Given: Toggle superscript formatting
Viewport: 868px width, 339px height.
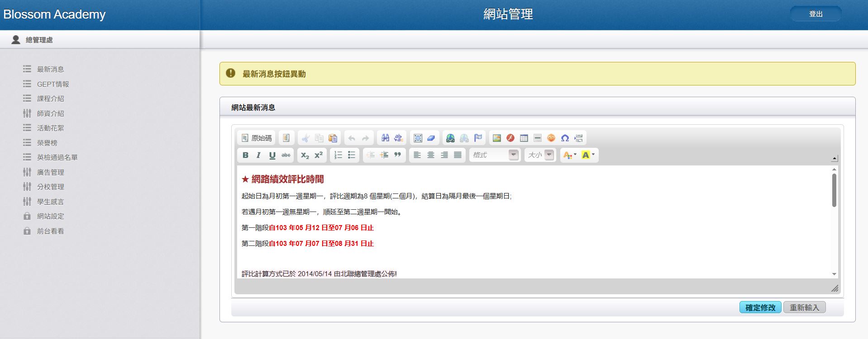Looking at the screenshot, I should point(319,155).
